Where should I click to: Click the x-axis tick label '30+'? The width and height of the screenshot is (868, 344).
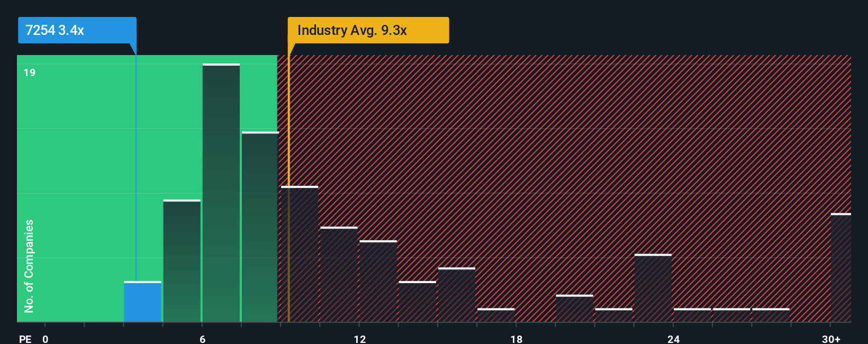831,339
